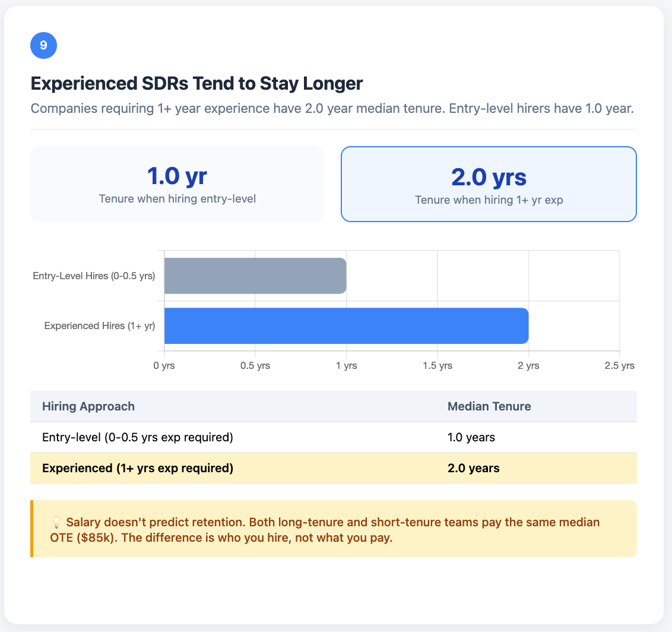
Task: Select the highlighted Experienced table row
Action: click(x=237, y=468)
